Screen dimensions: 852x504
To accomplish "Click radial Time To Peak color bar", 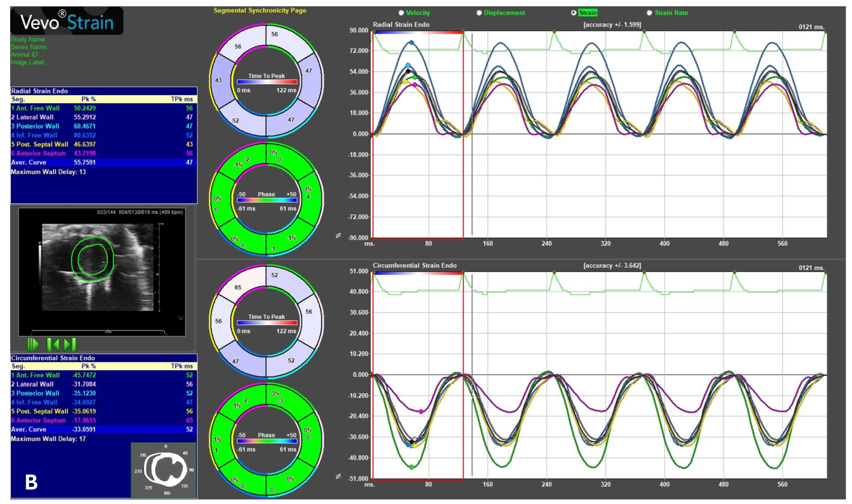I will 267,82.
